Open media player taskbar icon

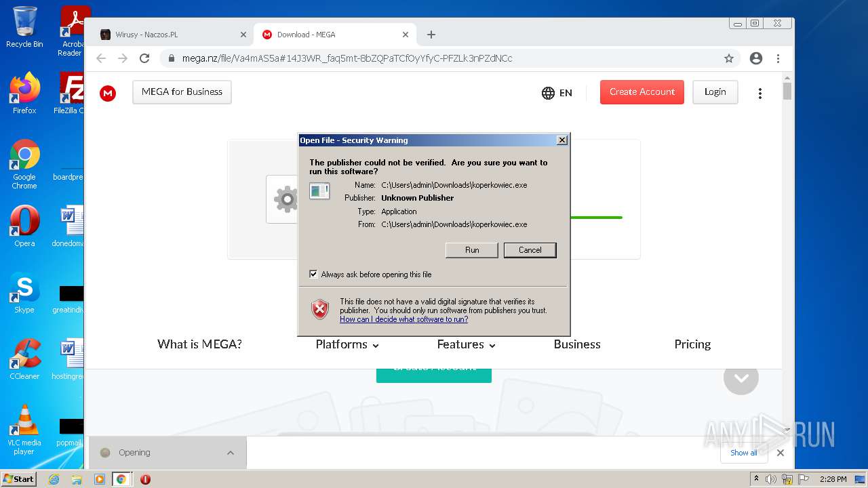[100, 479]
